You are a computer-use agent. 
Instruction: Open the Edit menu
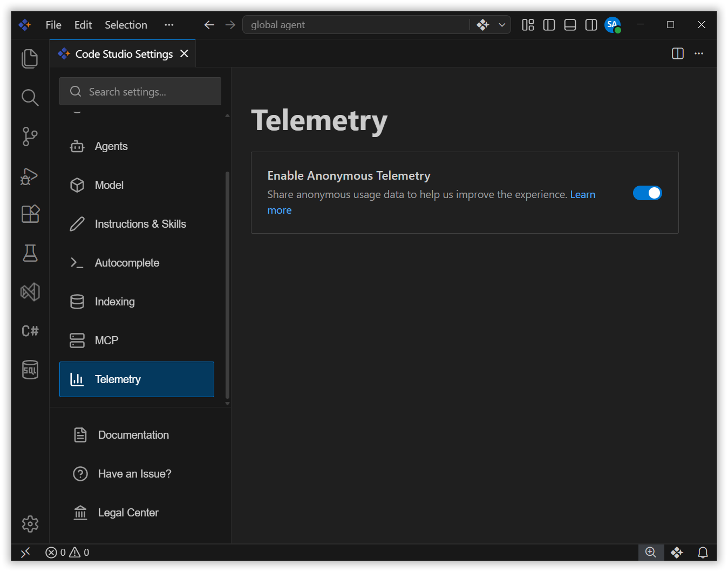click(83, 25)
